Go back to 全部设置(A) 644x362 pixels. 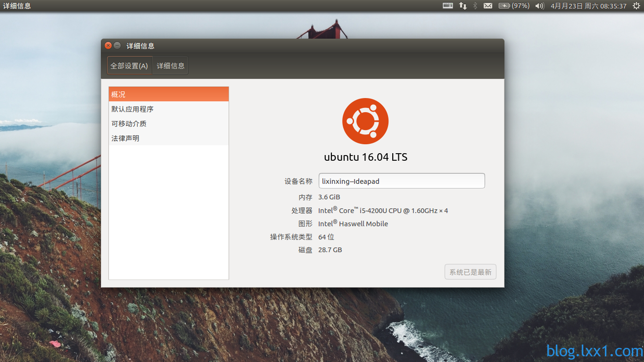pos(129,66)
